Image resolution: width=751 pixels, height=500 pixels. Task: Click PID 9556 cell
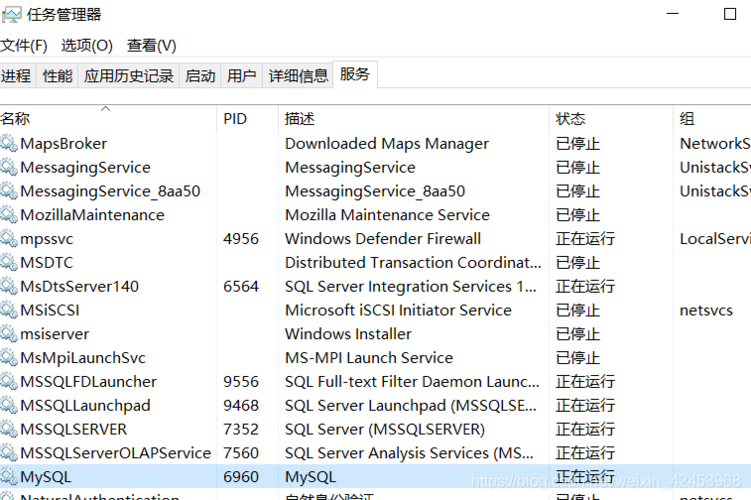pos(241,382)
